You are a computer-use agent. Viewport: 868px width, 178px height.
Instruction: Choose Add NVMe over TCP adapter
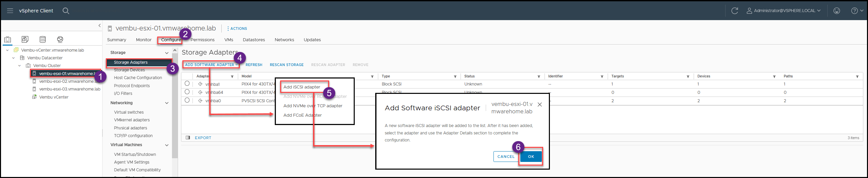click(x=313, y=106)
